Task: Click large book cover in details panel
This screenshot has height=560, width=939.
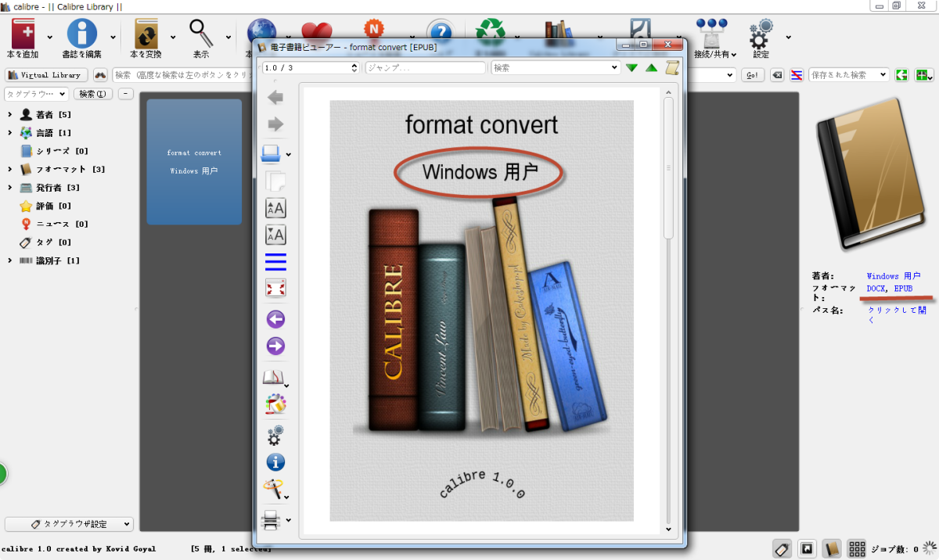Action: 872,173
